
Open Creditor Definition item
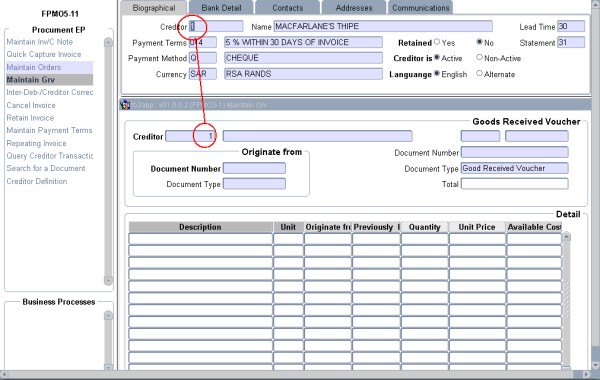(x=37, y=181)
